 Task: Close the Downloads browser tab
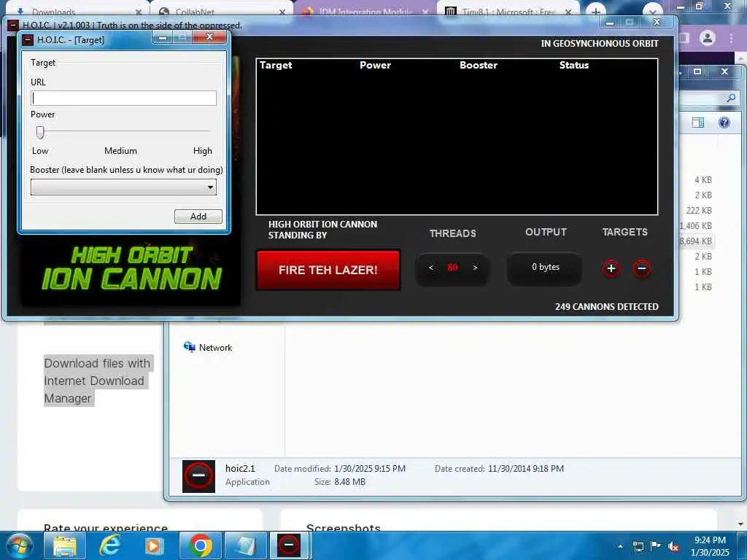[138, 12]
